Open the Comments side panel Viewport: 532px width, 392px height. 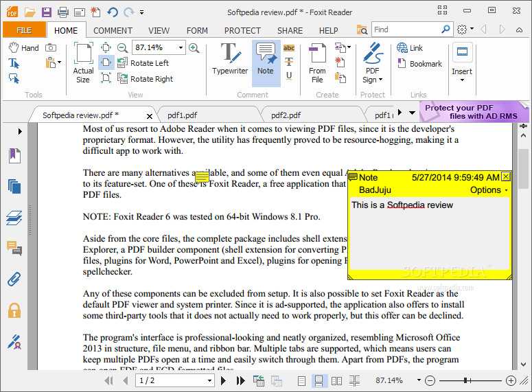[14, 248]
